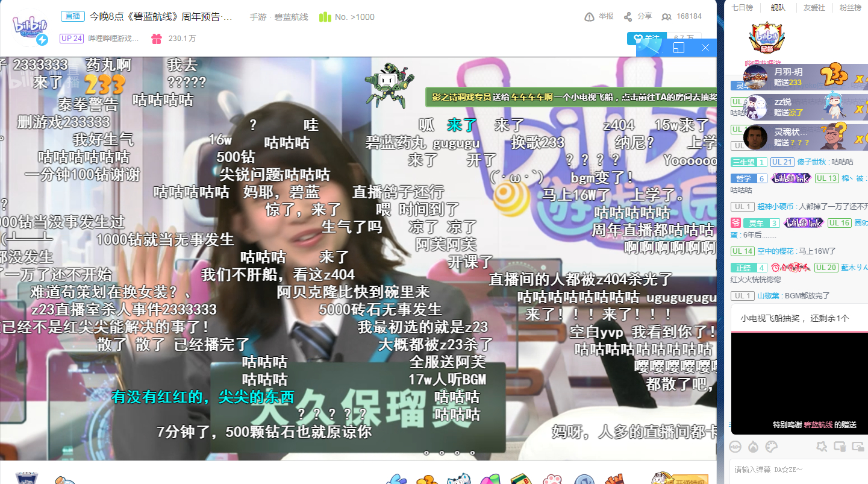Click the pop-out chat icon
The width and height of the screenshot is (868, 484).
[859, 447]
